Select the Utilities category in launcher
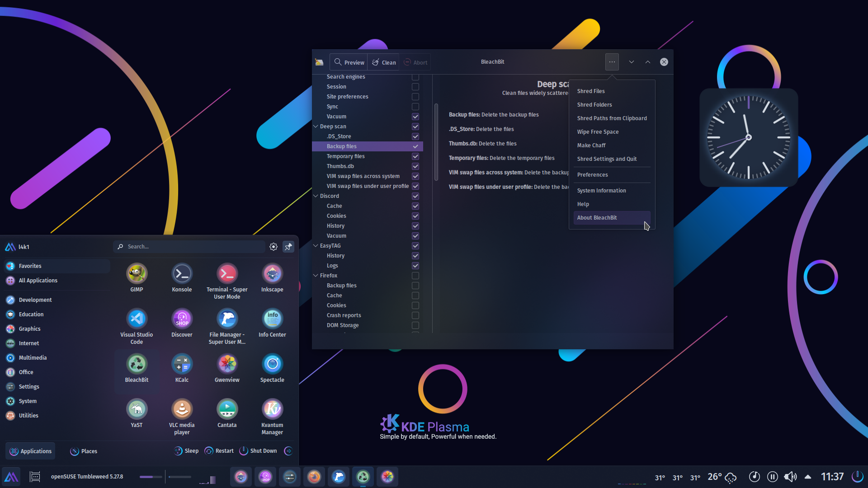The width and height of the screenshot is (868, 488). click(x=57, y=416)
